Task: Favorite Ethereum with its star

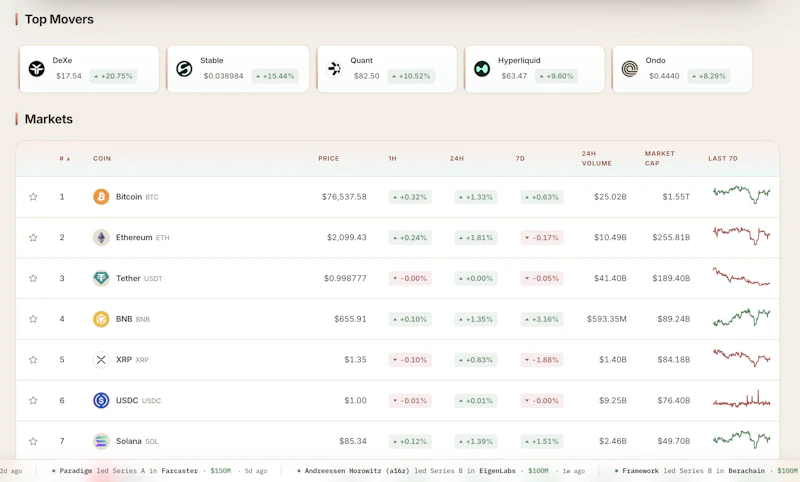Action: 33,237
